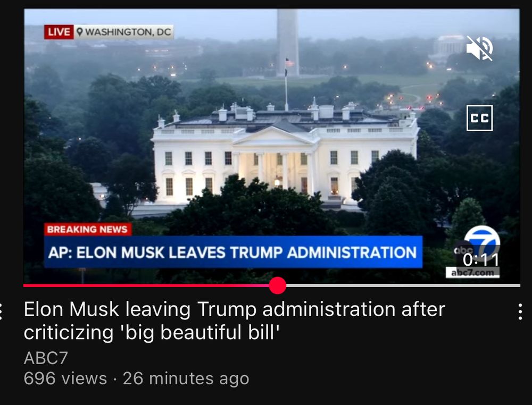Seek backward on the red played progress bar
This screenshot has width=532, height=405.
[146, 285]
